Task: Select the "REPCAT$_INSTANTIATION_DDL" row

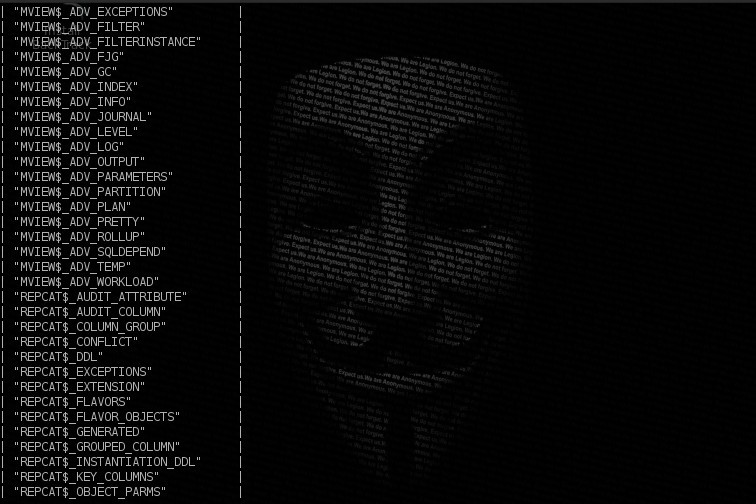Action: click(107, 462)
